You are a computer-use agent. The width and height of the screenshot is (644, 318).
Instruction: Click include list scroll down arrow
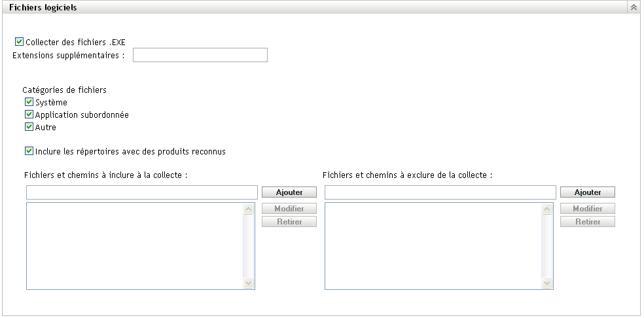tap(249, 283)
